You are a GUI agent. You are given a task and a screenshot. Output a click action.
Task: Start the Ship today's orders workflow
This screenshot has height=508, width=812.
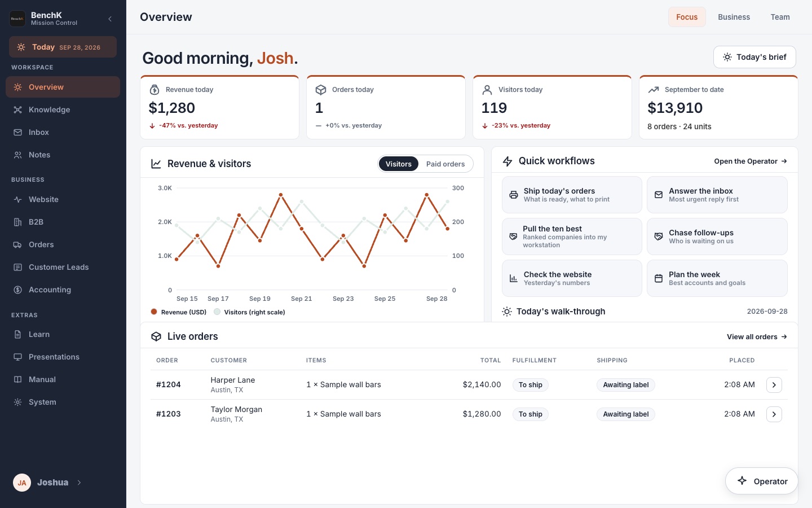coord(572,195)
